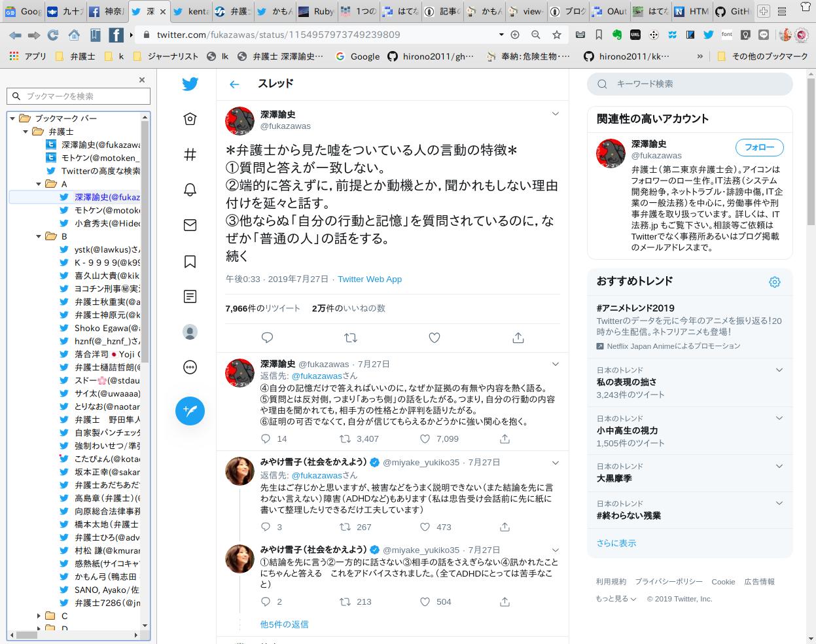Go back with thread header arrow
This screenshot has width=816, height=644.
point(234,84)
